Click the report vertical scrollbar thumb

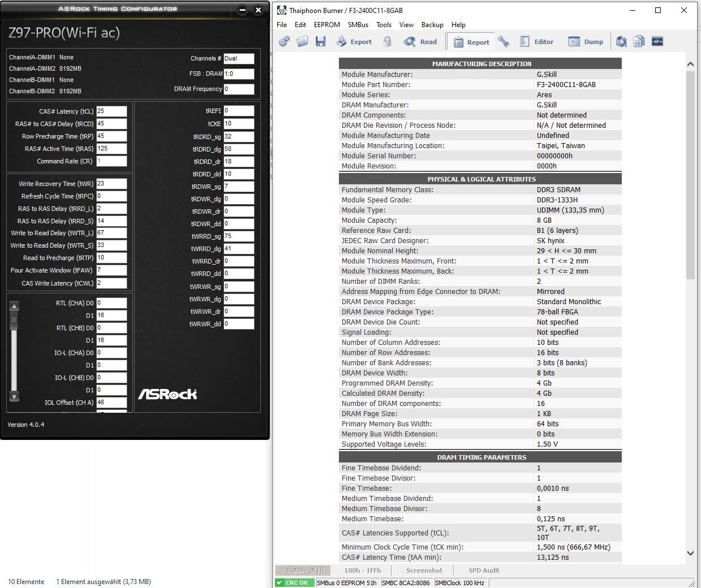(x=690, y=175)
